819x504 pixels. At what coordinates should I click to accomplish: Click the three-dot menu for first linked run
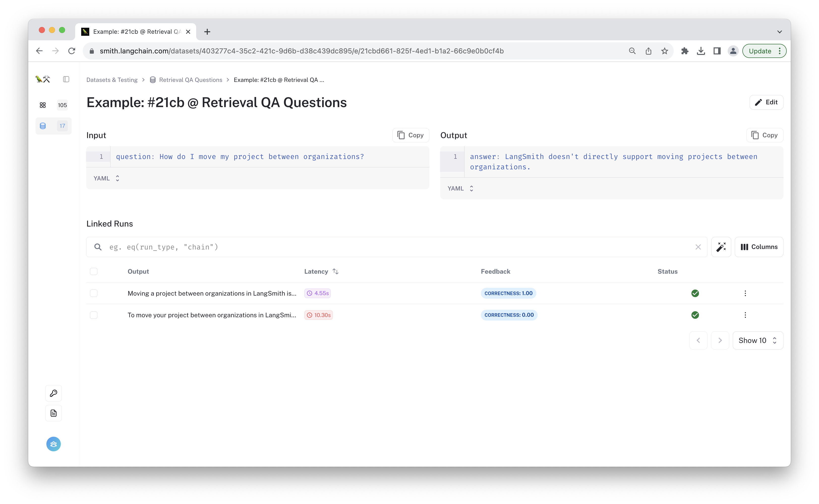point(745,293)
